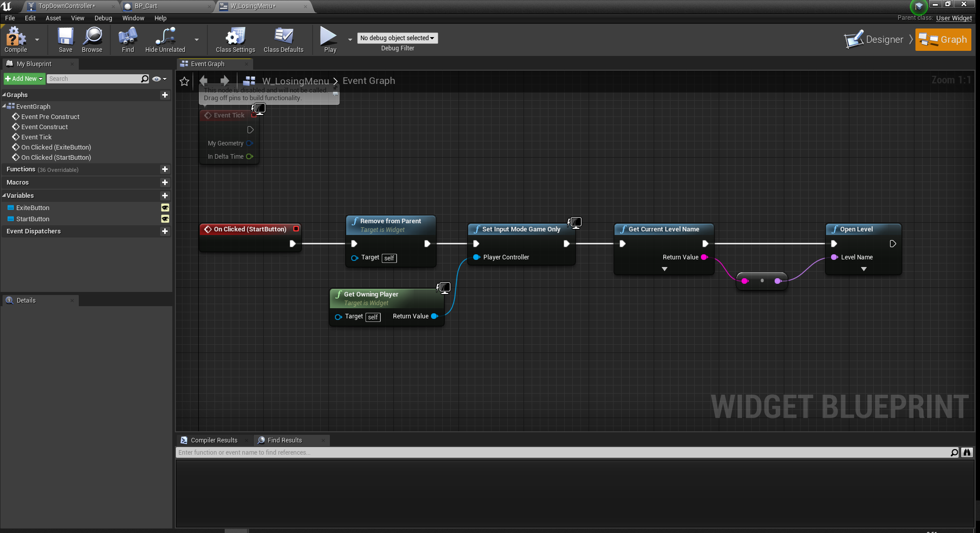Open Compile options dropdown arrow

(x=37, y=40)
